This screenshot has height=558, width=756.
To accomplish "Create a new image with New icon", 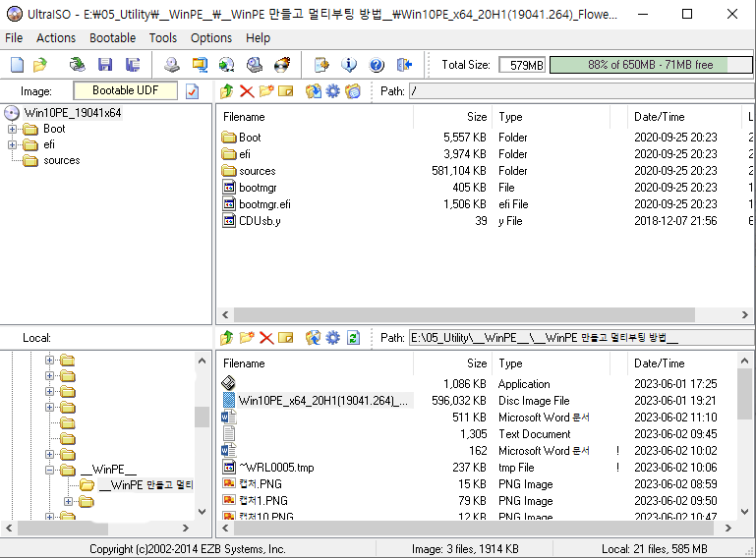I will pyautogui.click(x=18, y=65).
